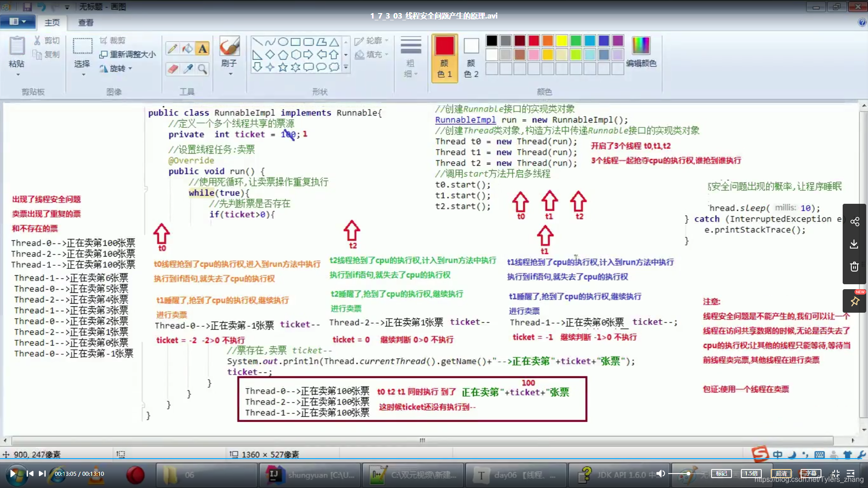Select the Pencil tool in Paint
The image size is (868, 488).
point(172,48)
